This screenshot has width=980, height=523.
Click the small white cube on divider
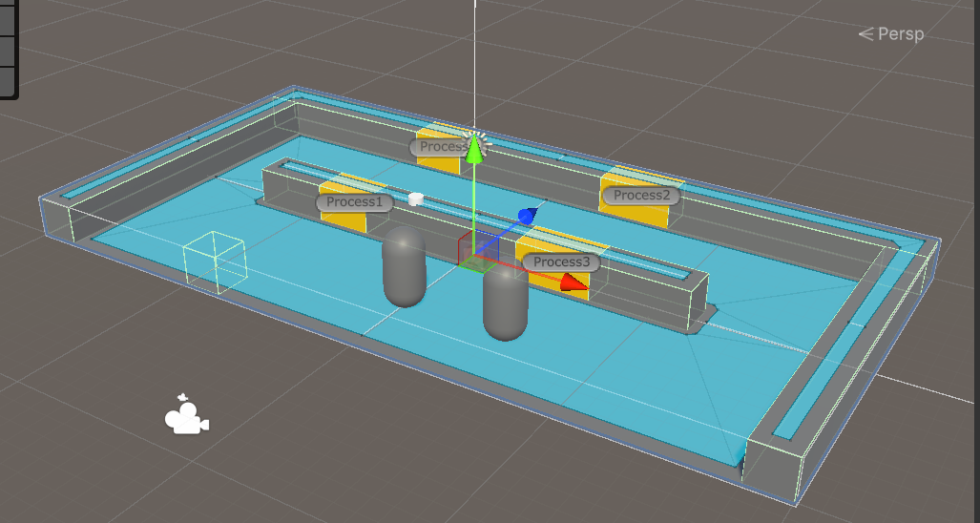tap(415, 199)
